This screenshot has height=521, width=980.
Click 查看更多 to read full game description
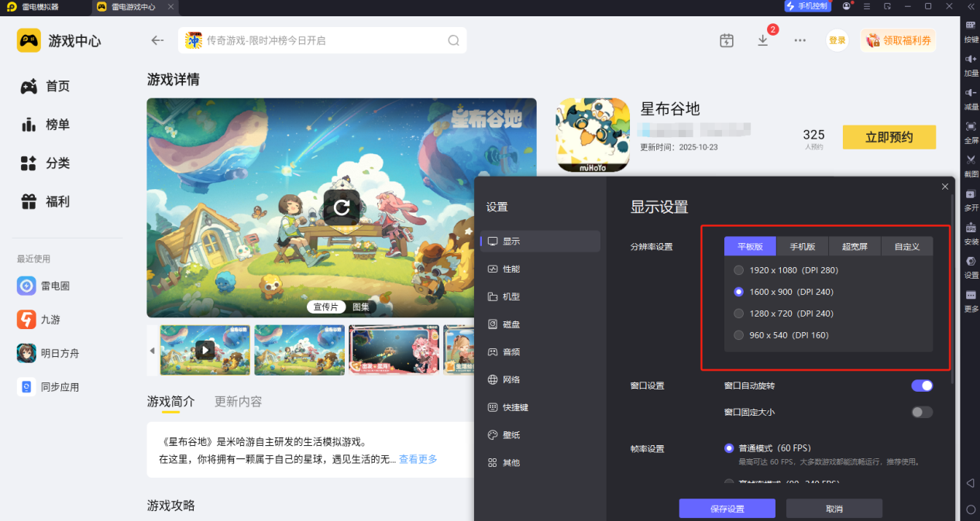click(417, 458)
